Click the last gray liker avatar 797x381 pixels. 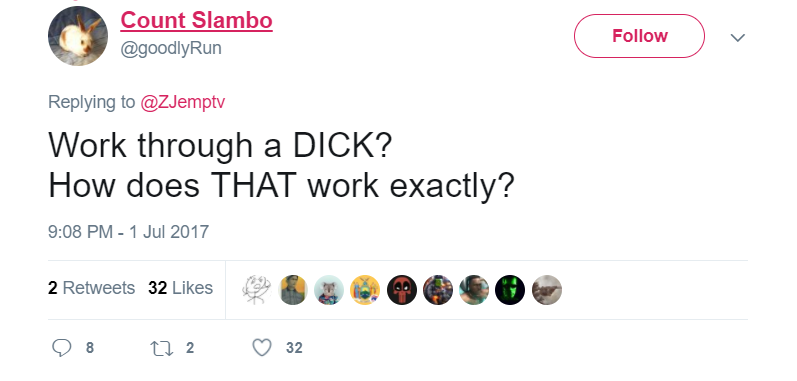click(546, 290)
